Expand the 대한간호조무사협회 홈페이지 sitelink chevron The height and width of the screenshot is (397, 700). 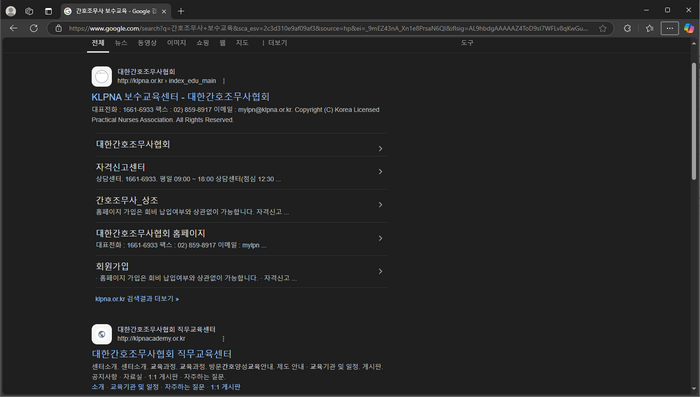[380, 238]
